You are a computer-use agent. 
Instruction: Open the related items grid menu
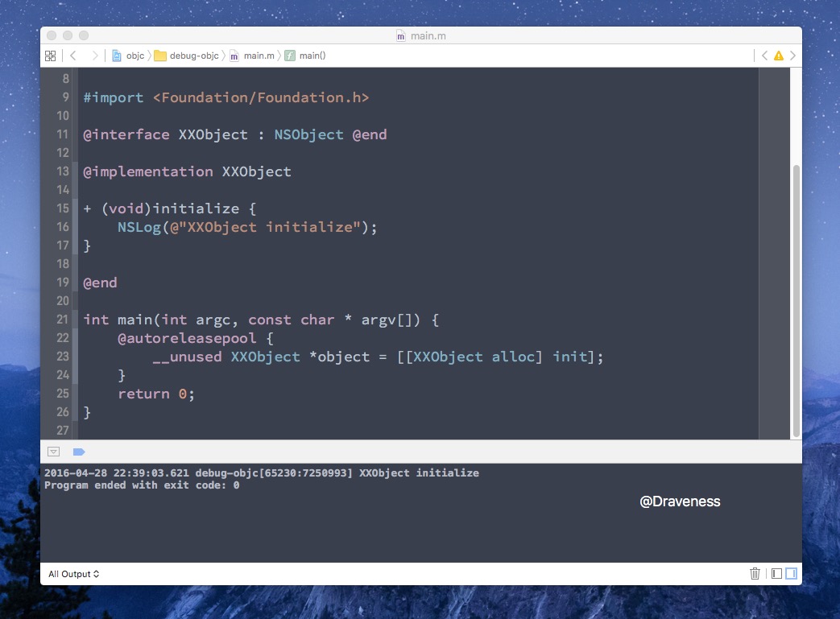(x=51, y=56)
